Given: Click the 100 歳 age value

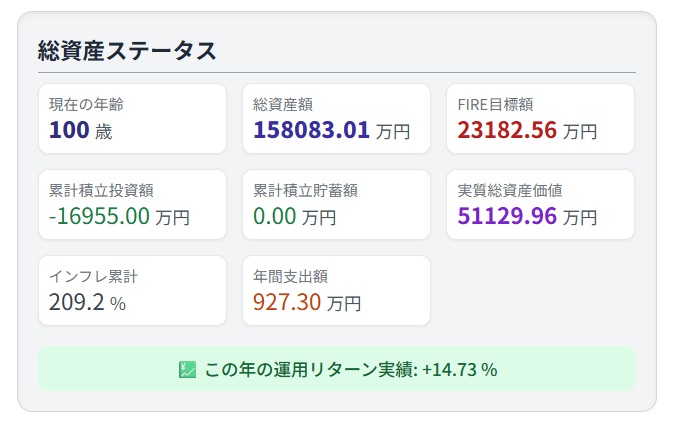Looking at the screenshot, I should [80, 130].
